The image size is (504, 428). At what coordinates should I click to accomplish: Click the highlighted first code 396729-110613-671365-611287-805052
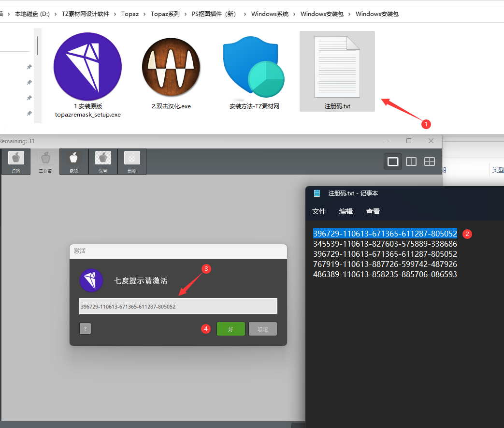click(385, 234)
